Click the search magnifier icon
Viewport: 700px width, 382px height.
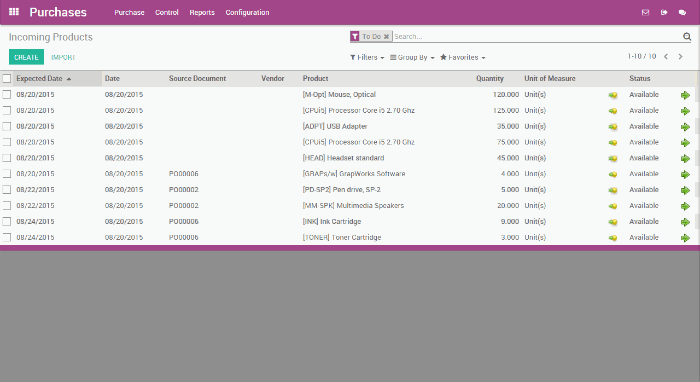(687, 37)
